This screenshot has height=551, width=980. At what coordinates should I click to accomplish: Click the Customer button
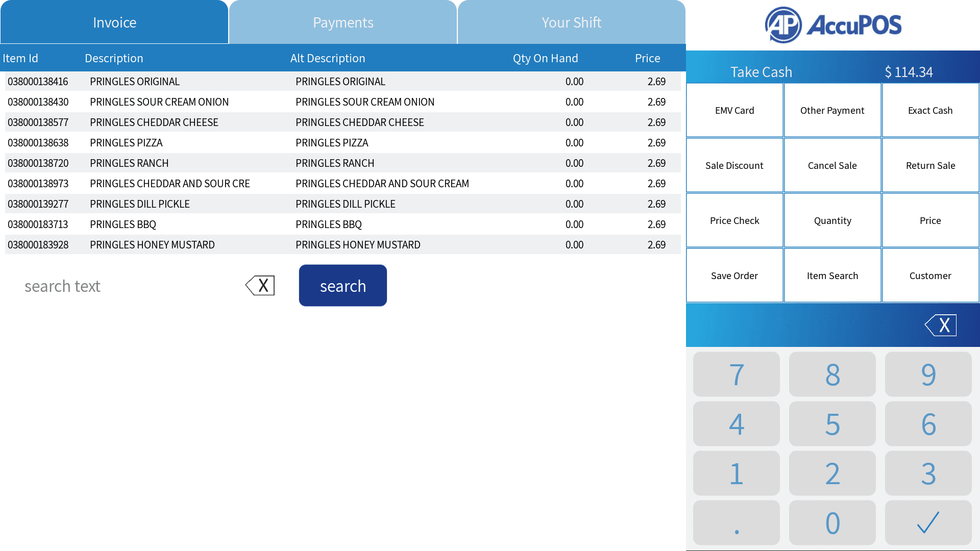[x=929, y=275]
